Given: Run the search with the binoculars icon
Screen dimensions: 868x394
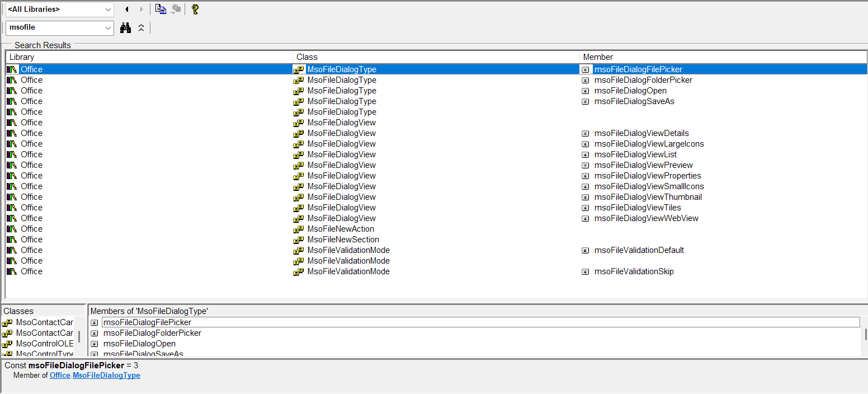Looking at the screenshot, I should click(x=126, y=27).
